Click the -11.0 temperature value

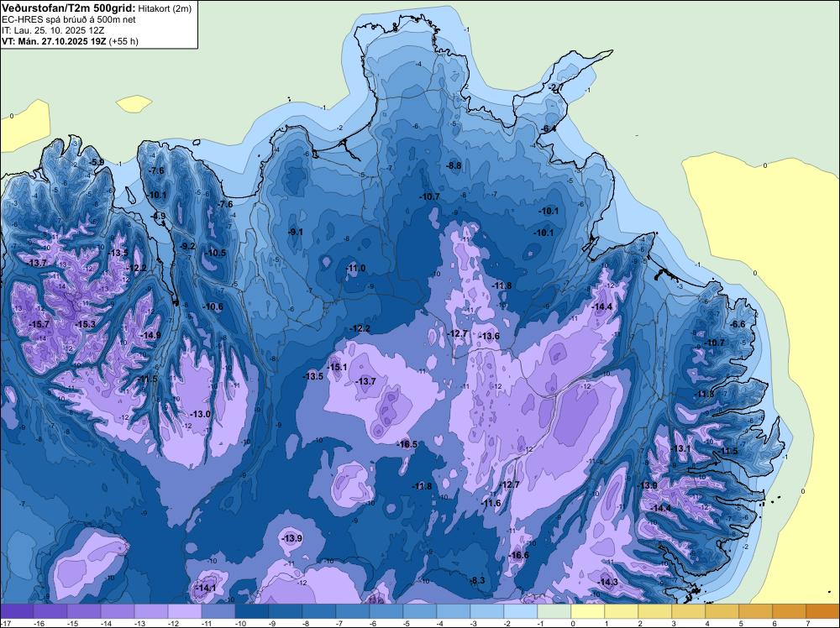(356, 268)
